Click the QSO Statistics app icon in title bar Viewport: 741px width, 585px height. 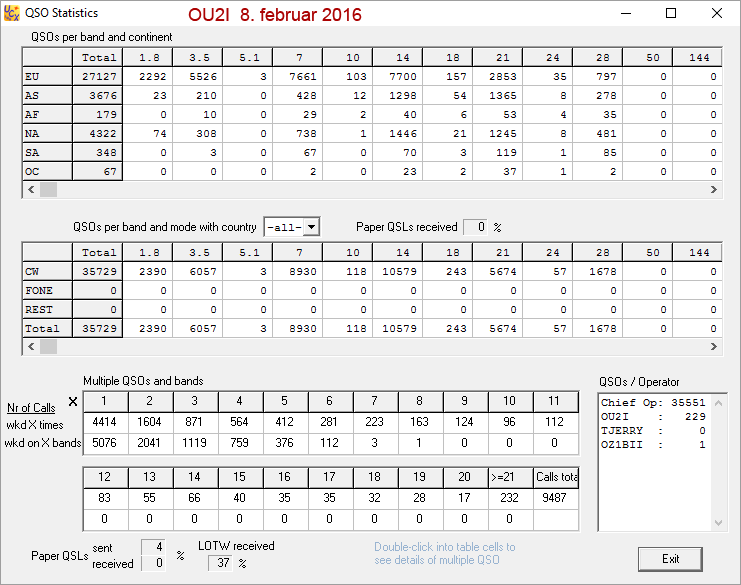tap(13, 14)
